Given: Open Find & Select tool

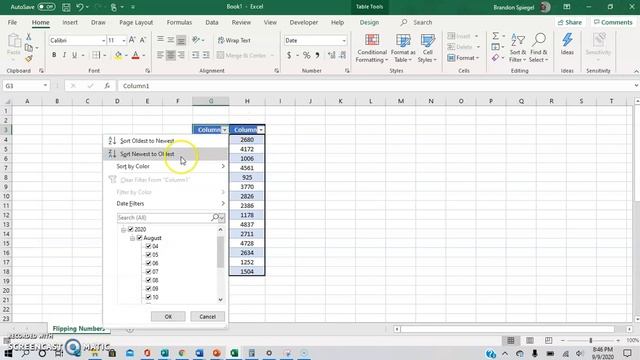Looking at the screenshot, I should click(x=539, y=48).
